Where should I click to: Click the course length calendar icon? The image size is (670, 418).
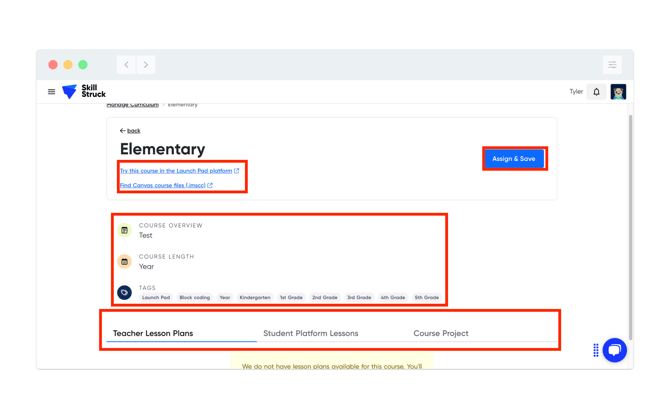click(x=125, y=262)
